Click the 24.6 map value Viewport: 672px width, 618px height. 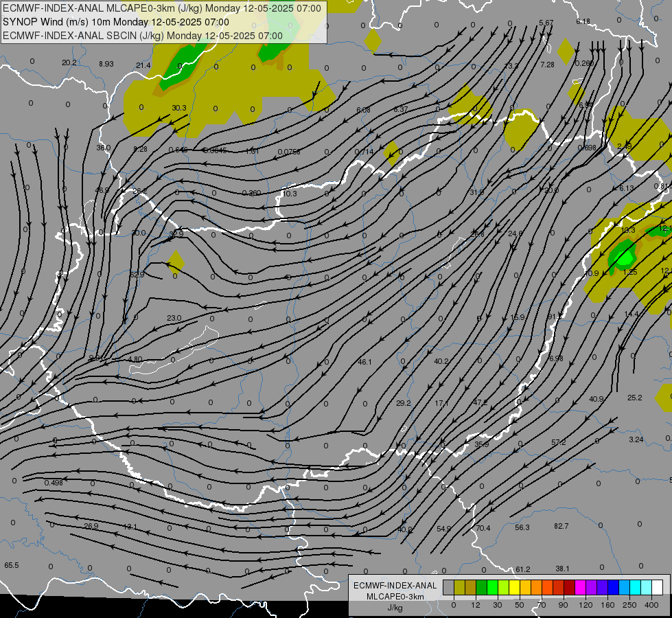tap(515, 233)
